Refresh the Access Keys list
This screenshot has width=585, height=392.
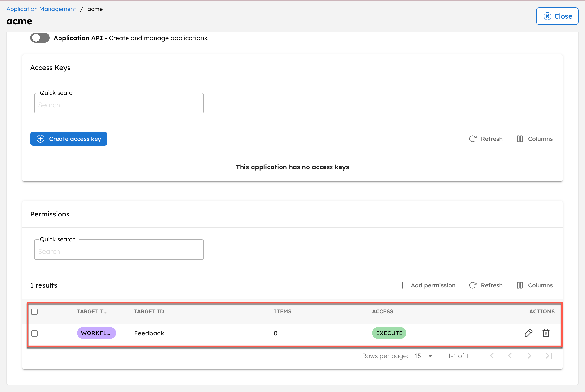point(486,139)
